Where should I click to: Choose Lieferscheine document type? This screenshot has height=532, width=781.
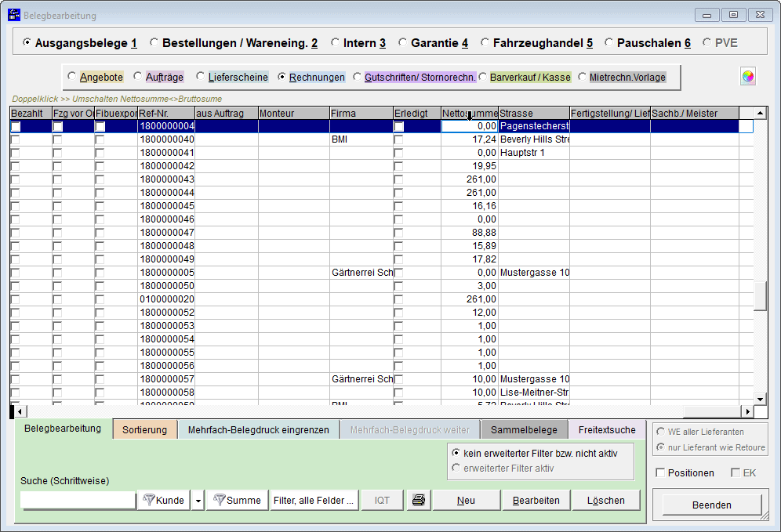(200, 77)
